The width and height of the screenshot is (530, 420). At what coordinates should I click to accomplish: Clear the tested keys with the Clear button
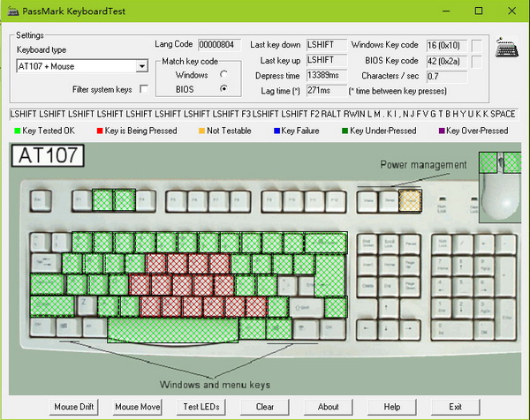pos(265,407)
